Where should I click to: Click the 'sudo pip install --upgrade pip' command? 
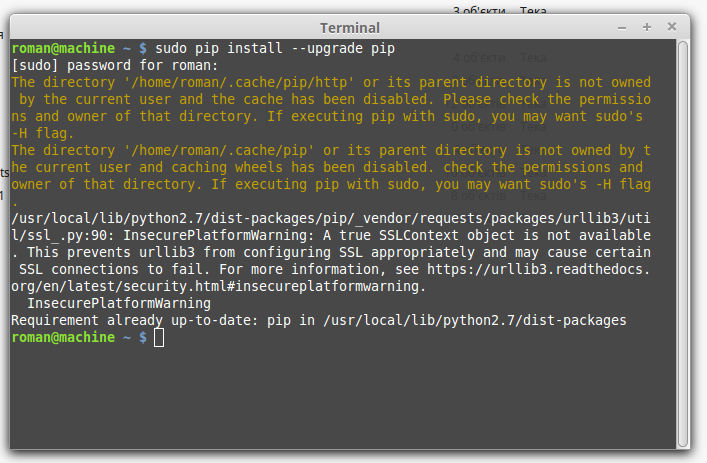click(x=276, y=48)
